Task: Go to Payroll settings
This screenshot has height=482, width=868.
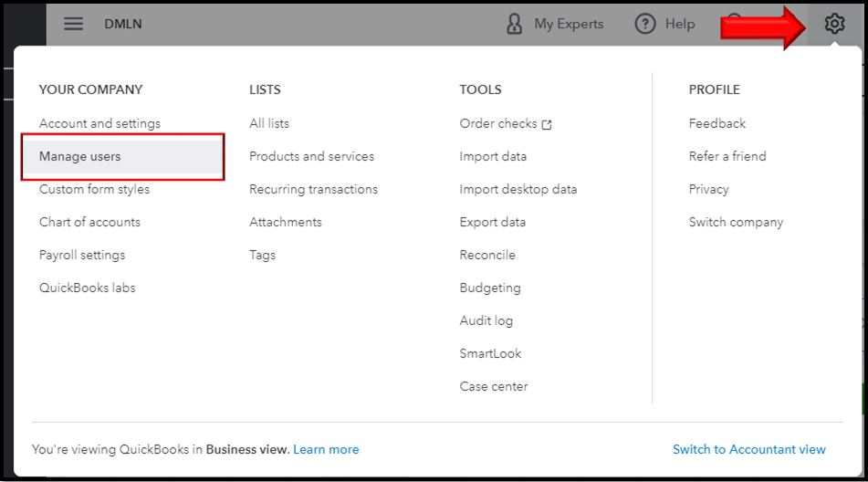Action: [82, 255]
